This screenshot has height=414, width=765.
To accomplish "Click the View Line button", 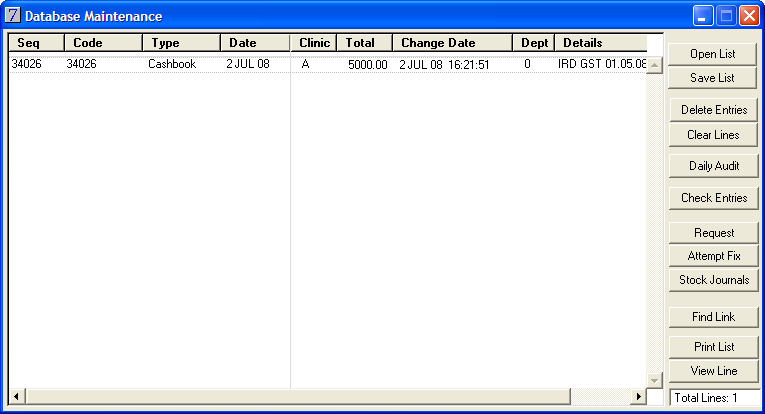I will (x=714, y=371).
